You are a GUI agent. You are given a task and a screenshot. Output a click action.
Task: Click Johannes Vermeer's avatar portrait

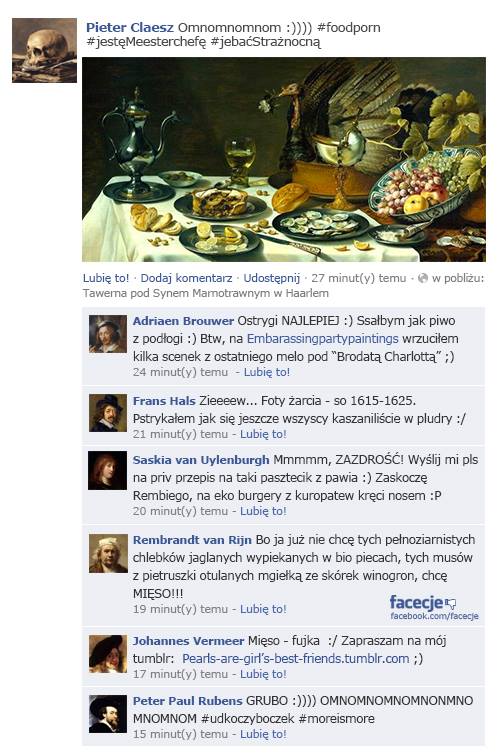click(x=108, y=653)
